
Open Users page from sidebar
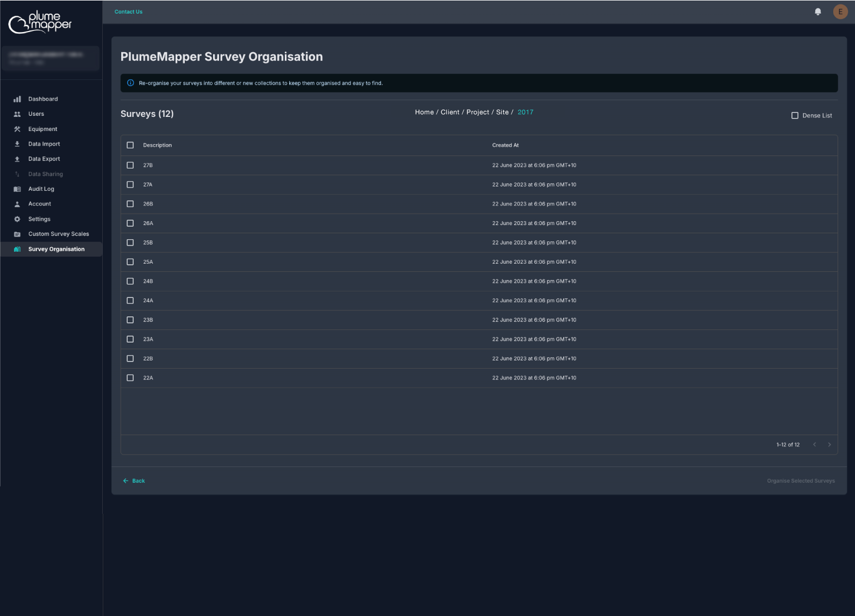(x=51, y=114)
